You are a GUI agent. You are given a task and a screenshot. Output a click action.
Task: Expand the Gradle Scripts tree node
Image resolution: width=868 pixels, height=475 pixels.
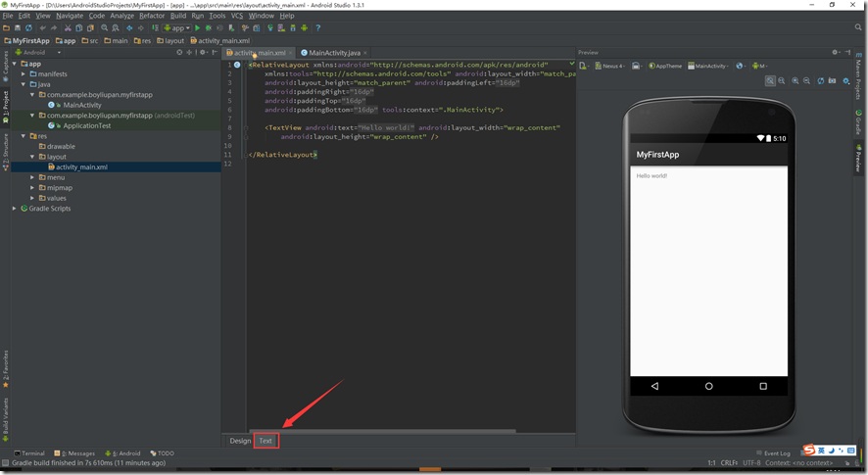(15, 209)
